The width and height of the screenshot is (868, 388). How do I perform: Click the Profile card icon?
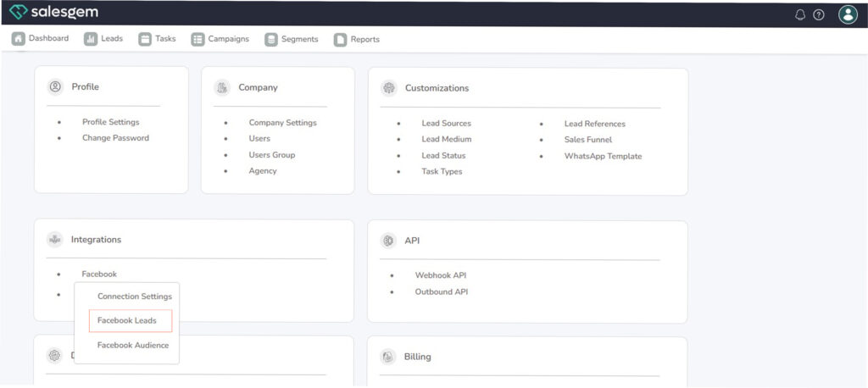[55, 86]
